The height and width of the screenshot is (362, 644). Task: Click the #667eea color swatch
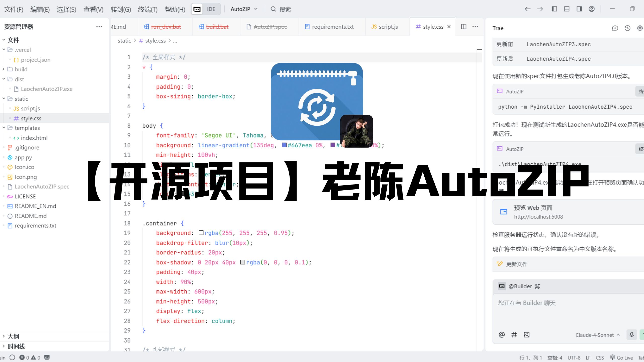[x=284, y=145]
